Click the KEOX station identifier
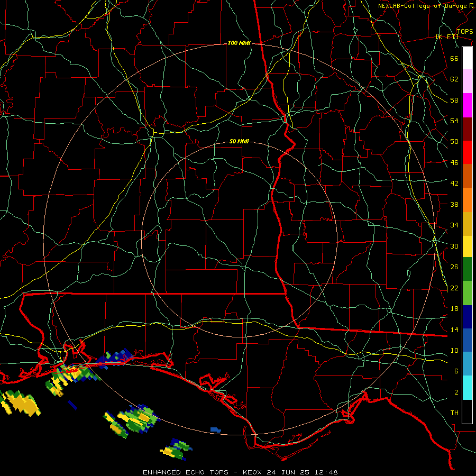This screenshot has height=476, width=476. pyautogui.click(x=253, y=472)
